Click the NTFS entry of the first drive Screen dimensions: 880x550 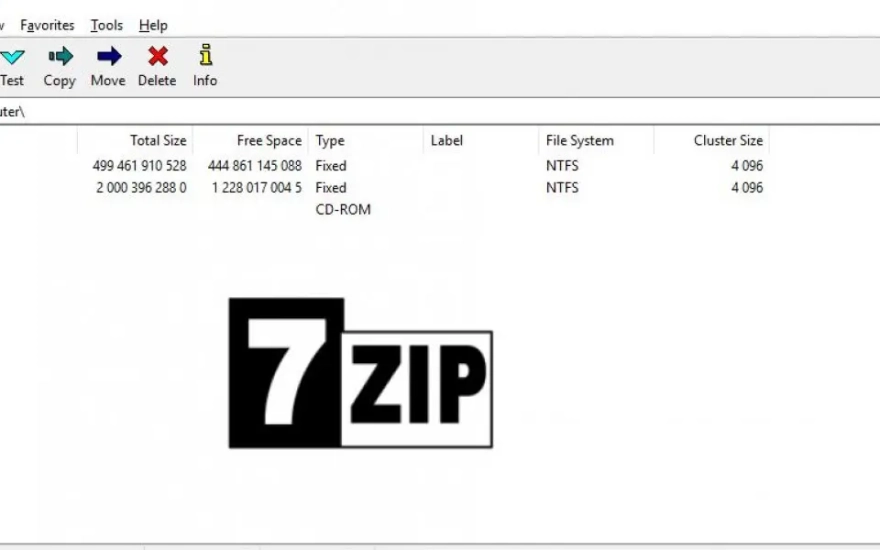(x=562, y=166)
